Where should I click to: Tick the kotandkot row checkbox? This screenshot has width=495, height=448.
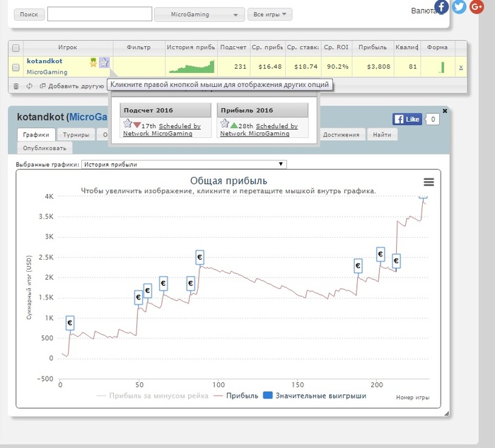(x=16, y=67)
